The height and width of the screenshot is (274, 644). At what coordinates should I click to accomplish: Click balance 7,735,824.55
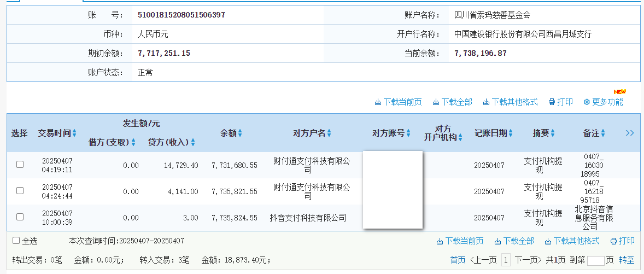click(x=235, y=218)
